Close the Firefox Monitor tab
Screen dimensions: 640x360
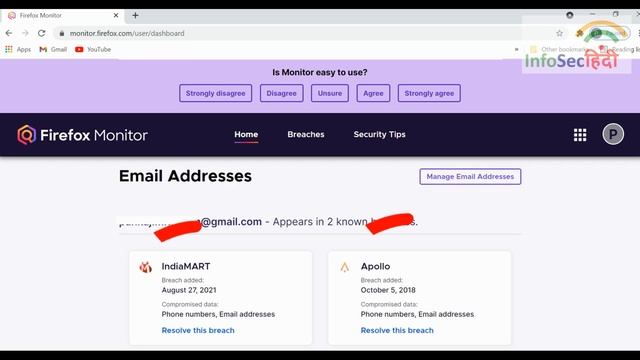click(x=116, y=16)
